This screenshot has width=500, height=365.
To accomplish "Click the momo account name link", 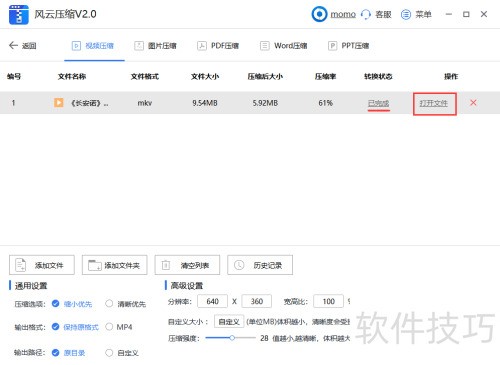I will pyautogui.click(x=343, y=14).
